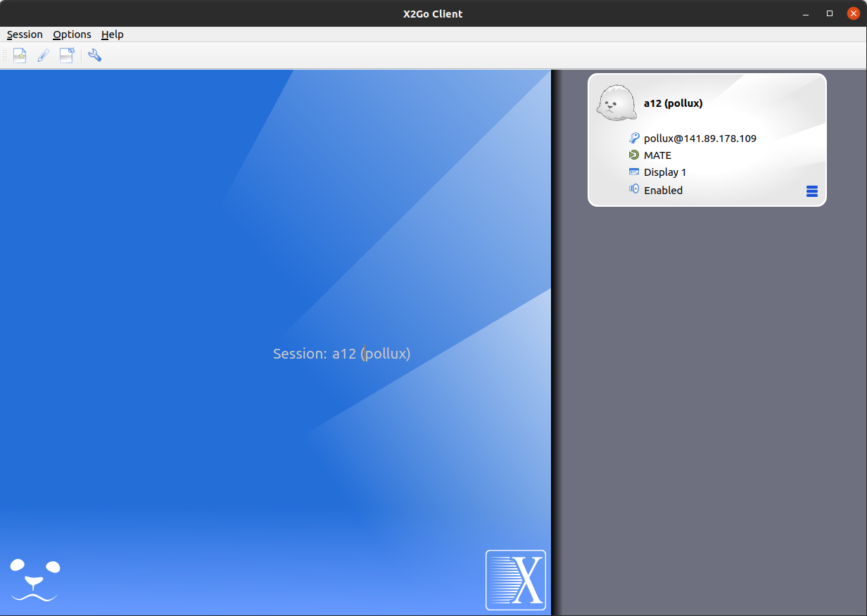Click the display icon next to Display 1

tap(634, 172)
